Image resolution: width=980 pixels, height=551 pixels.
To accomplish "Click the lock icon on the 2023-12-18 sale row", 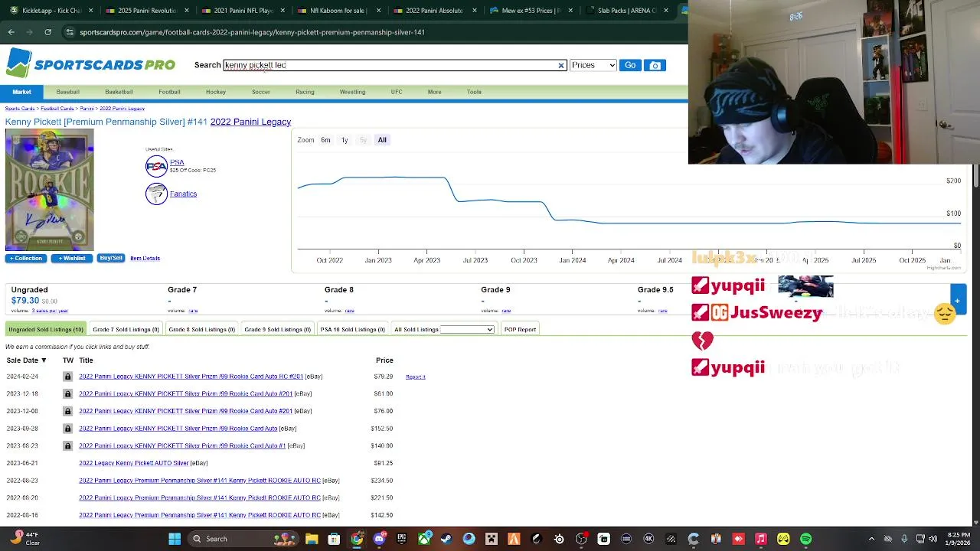I will click(x=67, y=393).
